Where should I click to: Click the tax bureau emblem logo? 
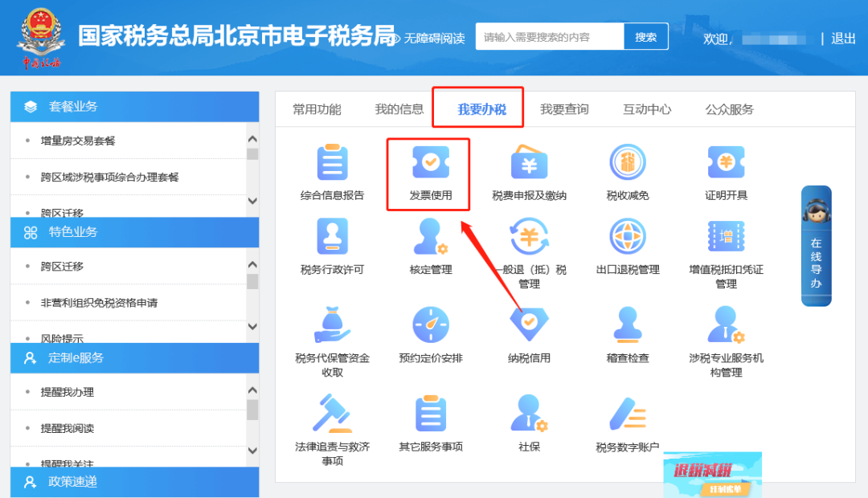[41, 38]
